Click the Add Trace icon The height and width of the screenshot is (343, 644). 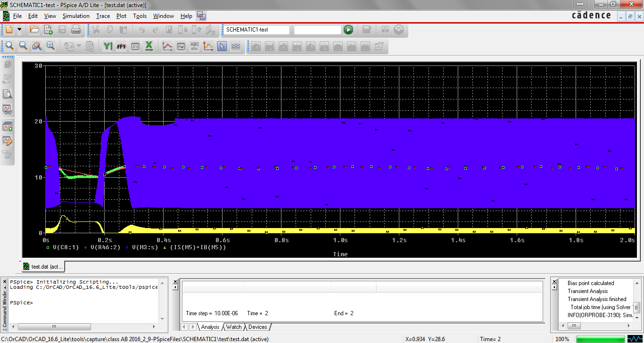[167, 46]
